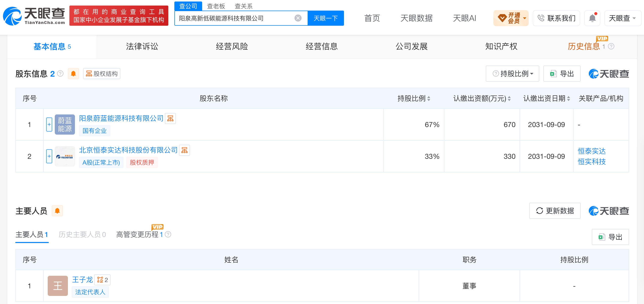This screenshot has width=644, height=304.
Task: Open equity chart icon beside 北京恒泰实达科技股份有限公司
Action: pos(184,150)
